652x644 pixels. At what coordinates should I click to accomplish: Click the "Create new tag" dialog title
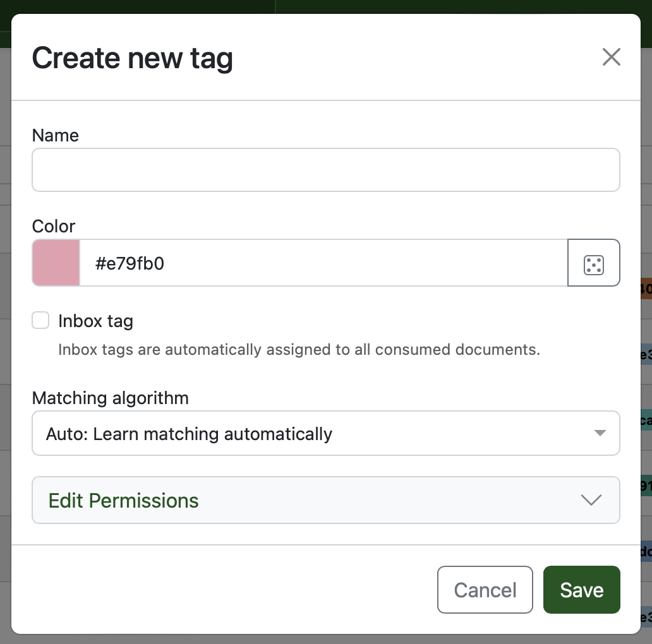[x=133, y=58]
